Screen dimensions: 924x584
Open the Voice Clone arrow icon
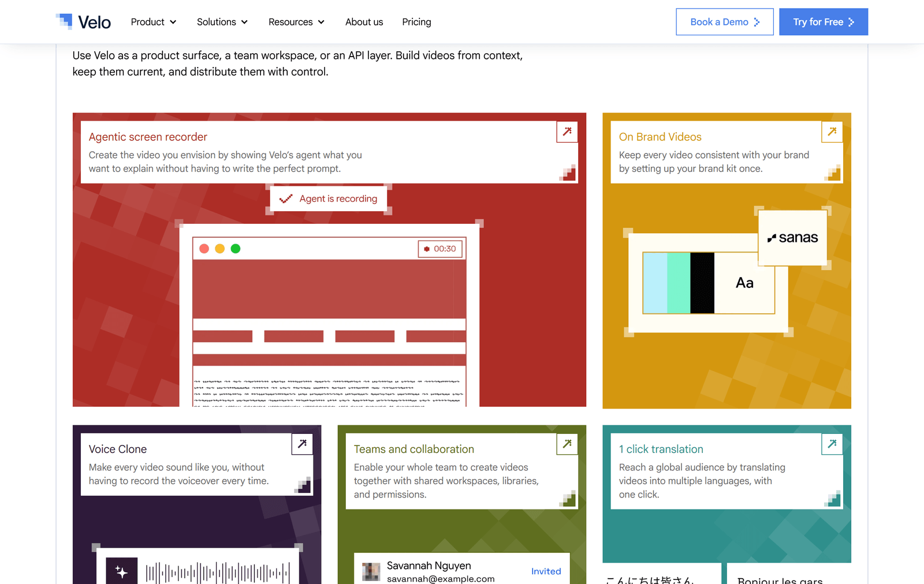[302, 444]
